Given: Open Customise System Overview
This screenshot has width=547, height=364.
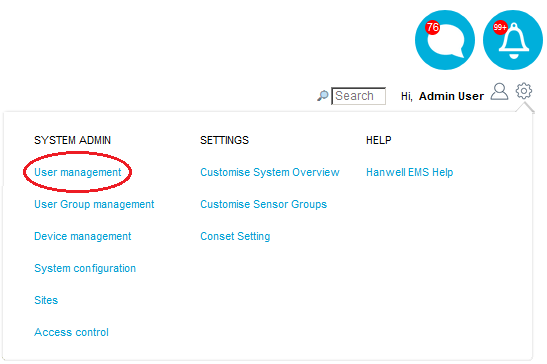Looking at the screenshot, I should [270, 172].
